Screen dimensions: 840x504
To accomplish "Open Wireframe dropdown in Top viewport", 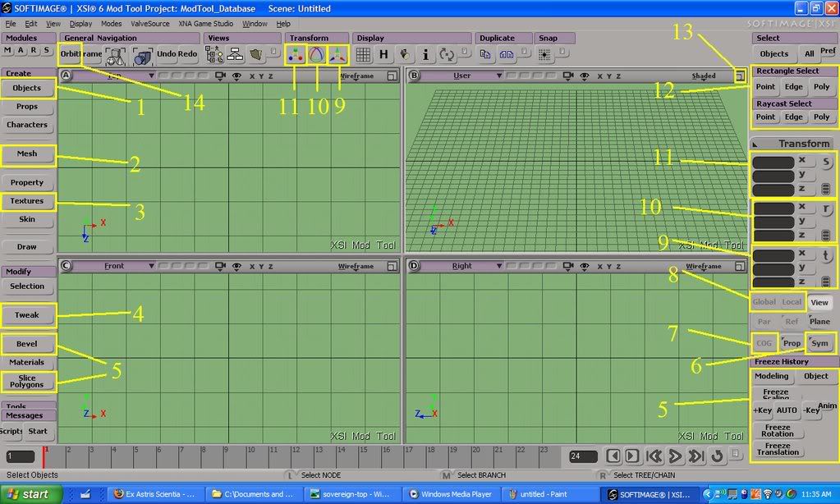I will [x=357, y=76].
